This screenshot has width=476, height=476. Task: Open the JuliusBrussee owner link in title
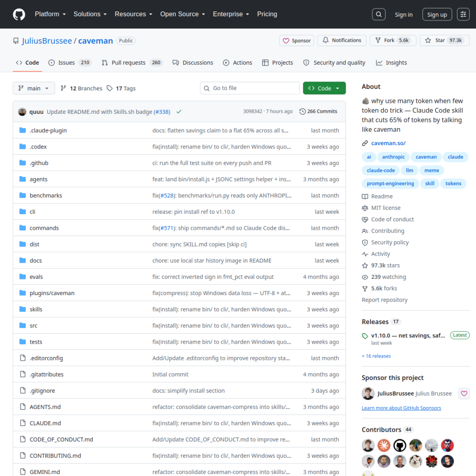pyautogui.click(x=47, y=40)
